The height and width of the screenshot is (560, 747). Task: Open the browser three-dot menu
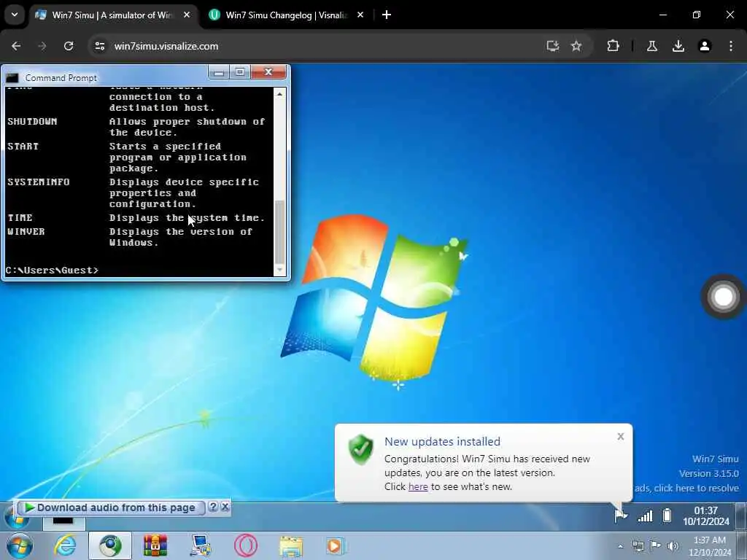[731, 46]
